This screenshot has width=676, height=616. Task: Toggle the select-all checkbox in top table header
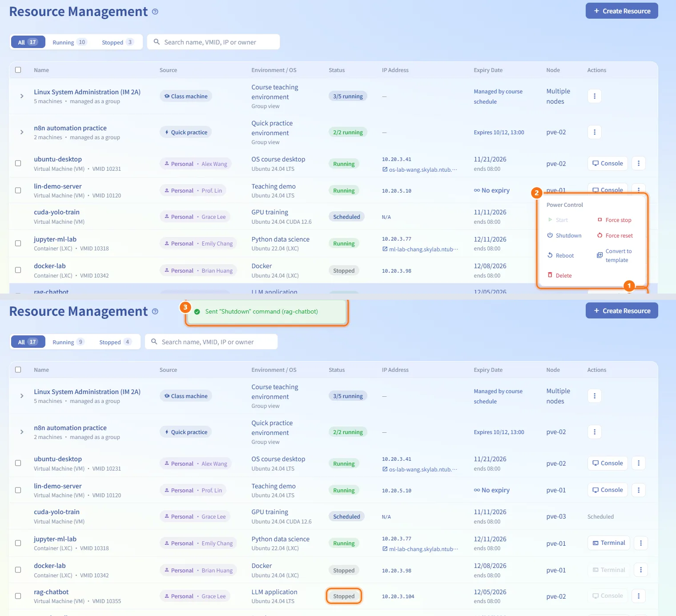coord(18,70)
